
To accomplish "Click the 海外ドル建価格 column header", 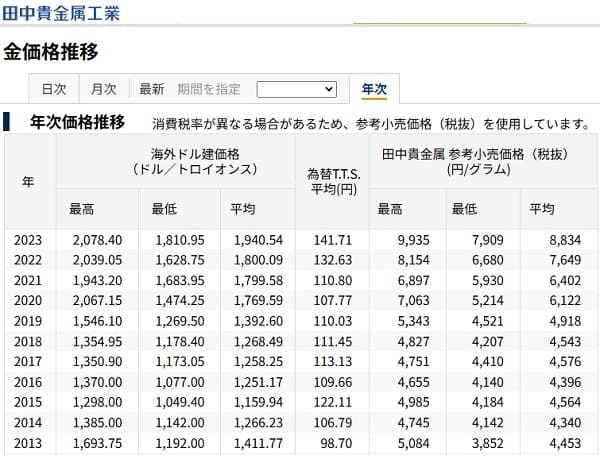I will click(175, 161).
